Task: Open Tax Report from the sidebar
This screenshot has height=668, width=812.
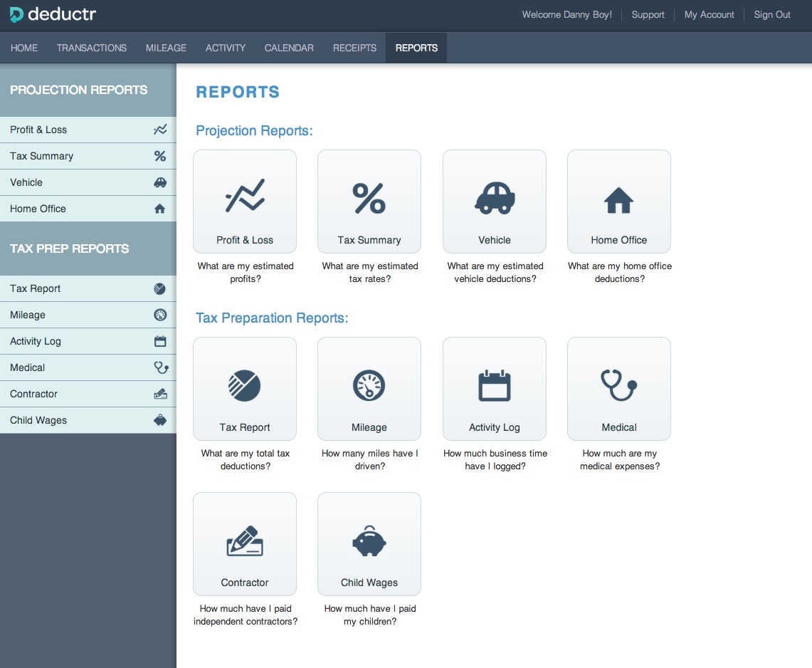Action: (x=88, y=288)
